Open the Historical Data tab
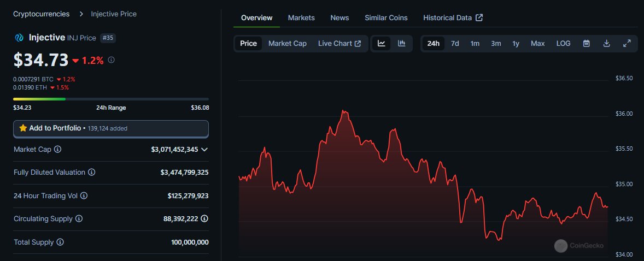 coord(453,17)
